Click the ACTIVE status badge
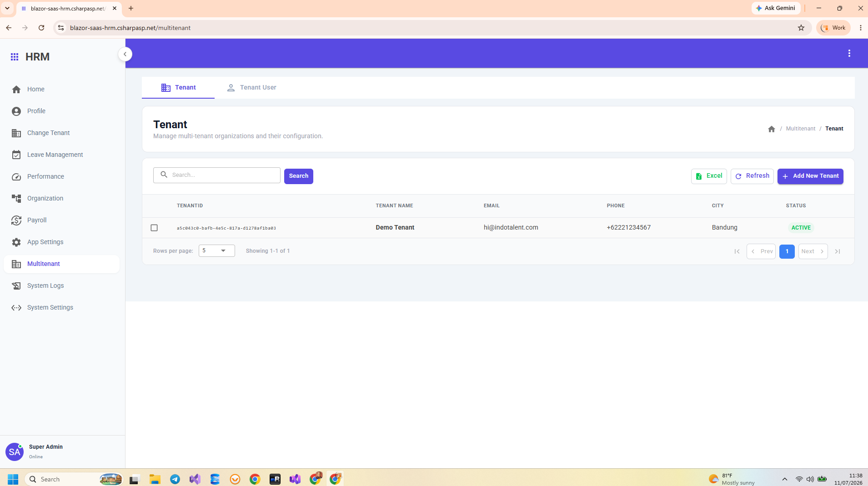Image resolution: width=868 pixels, height=486 pixels. tap(801, 228)
